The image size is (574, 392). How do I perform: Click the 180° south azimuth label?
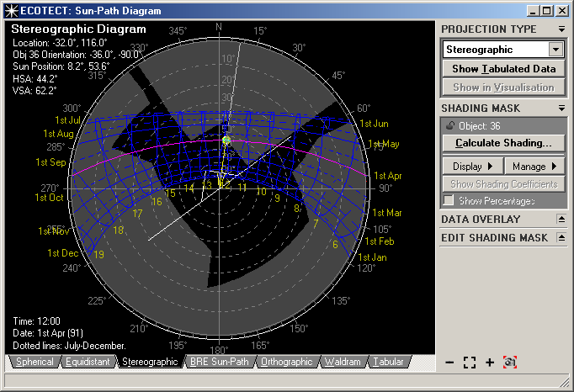coord(220,350)
